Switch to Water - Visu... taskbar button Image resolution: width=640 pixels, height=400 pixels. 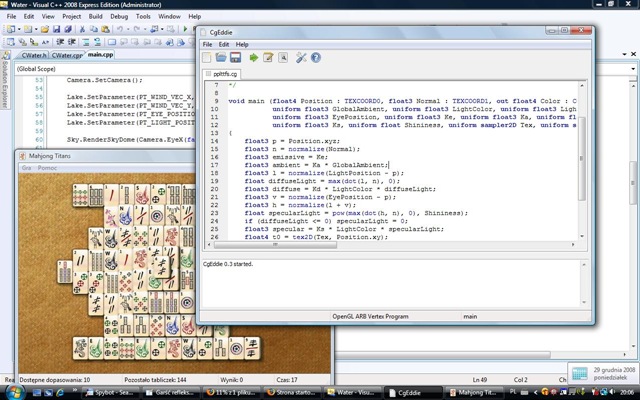tap(353, 392)
